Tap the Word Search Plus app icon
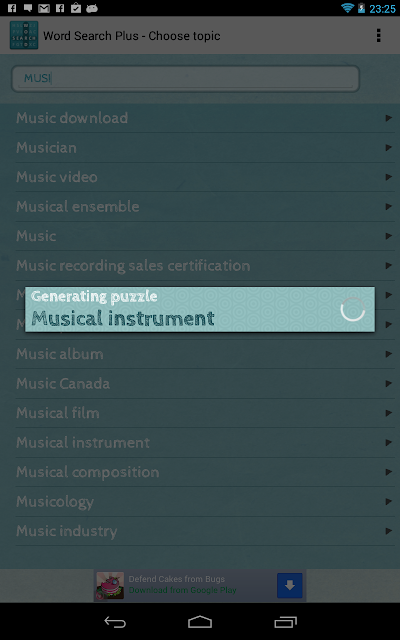This screenshot has height=640, width=400. coord(24,36)
